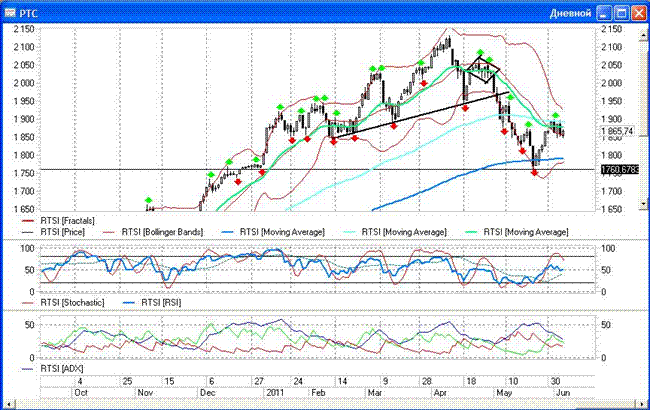Select the cyan RTSI [Moving Average] legend entry

(x=396, y=232)
